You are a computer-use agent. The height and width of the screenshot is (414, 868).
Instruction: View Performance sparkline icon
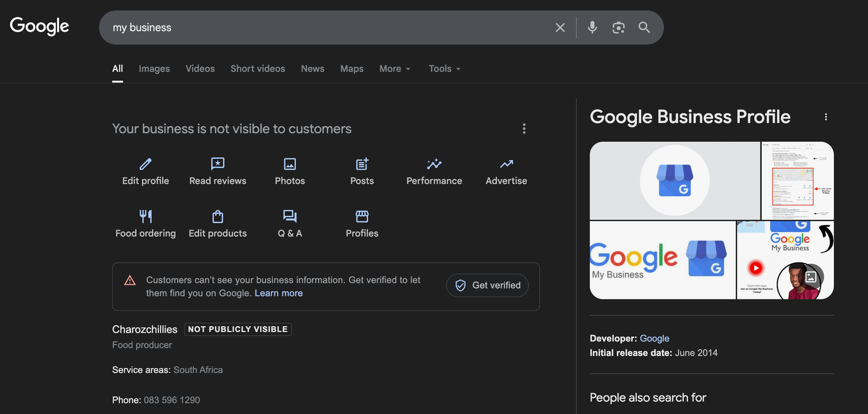434,164
